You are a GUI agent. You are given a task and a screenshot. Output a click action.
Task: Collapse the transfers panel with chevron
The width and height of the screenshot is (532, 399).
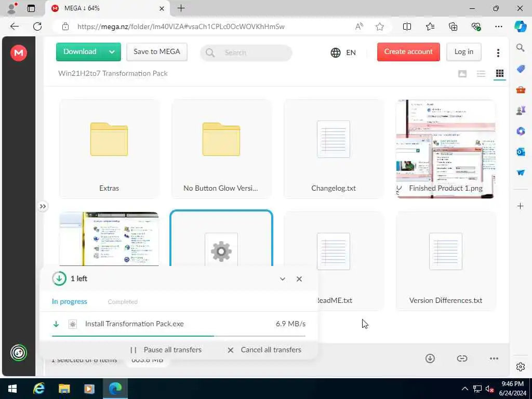282,279
